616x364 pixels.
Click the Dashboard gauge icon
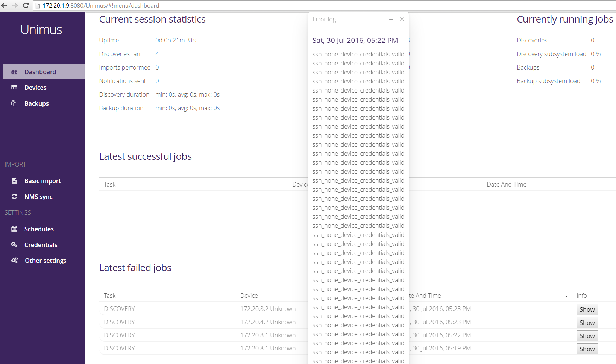(14, 72)
